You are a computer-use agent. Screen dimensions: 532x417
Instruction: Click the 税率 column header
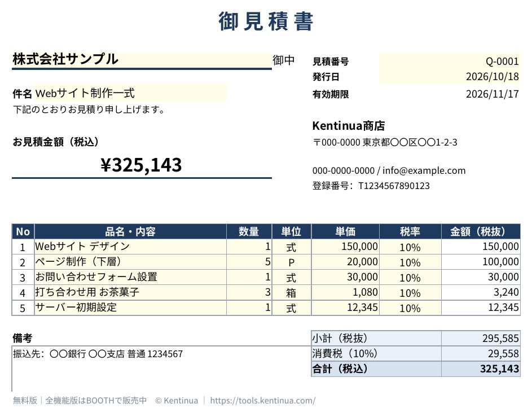click(x=410, y=231)
